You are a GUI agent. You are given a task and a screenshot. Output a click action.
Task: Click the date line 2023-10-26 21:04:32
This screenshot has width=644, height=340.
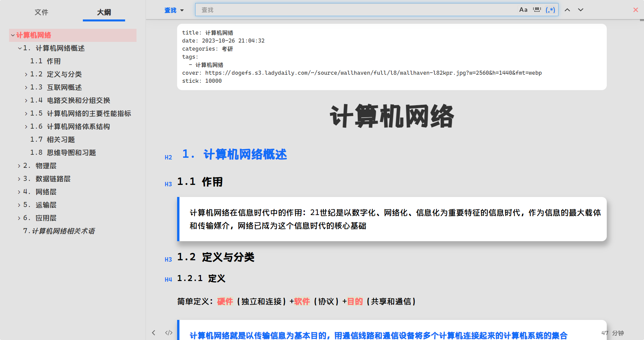point(223,41)
